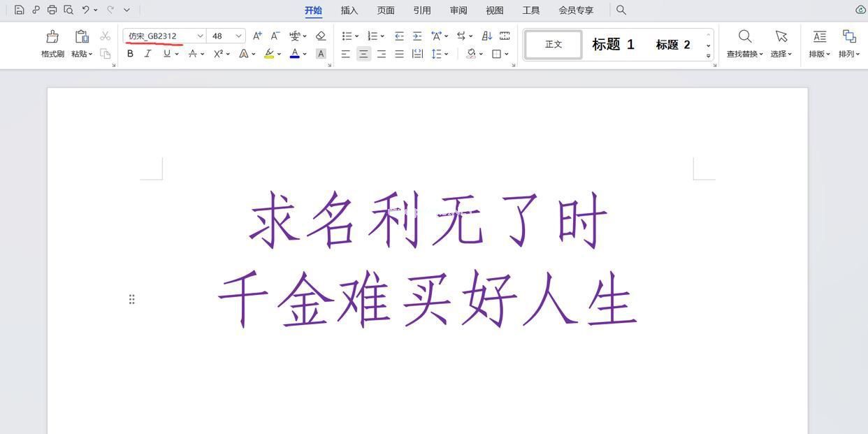Expand the font size dropdown arrow
This screenshot has width=868, height=434.
point(238,36)
